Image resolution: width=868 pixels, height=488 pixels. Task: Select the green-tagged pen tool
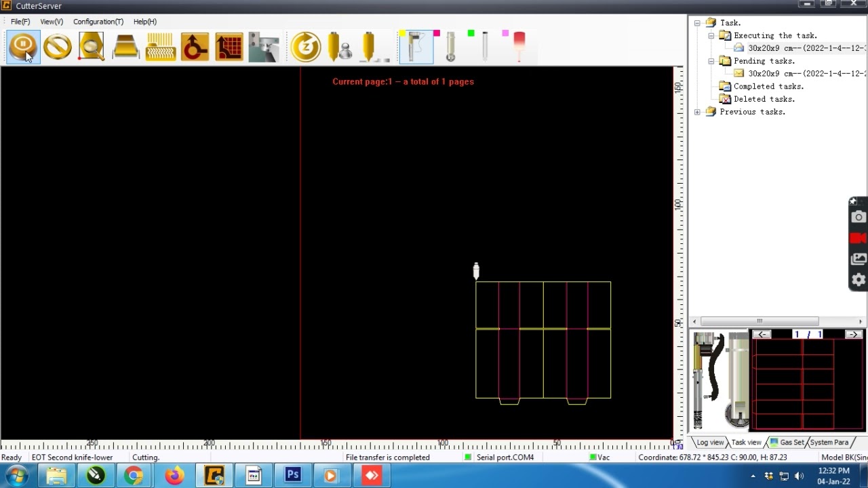point(484,47)
